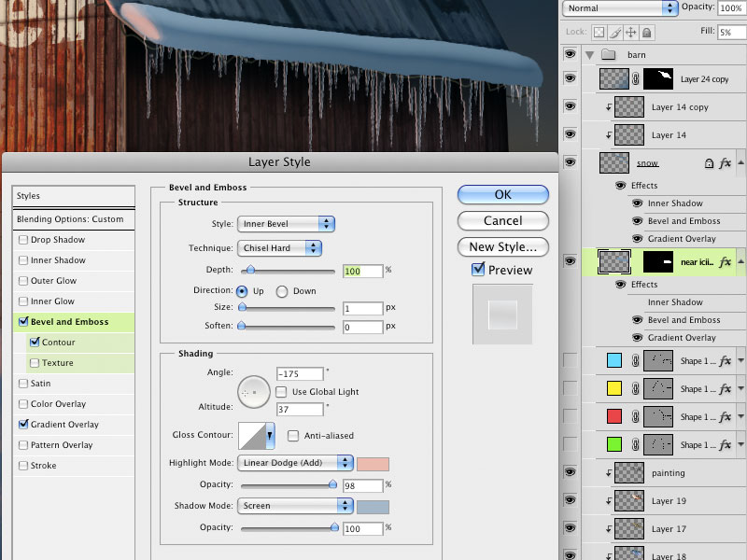This screenshot has width=747, height=560.
Task: Enable Anti-aliased for Gloss Contour
Action: coord(294,435)
